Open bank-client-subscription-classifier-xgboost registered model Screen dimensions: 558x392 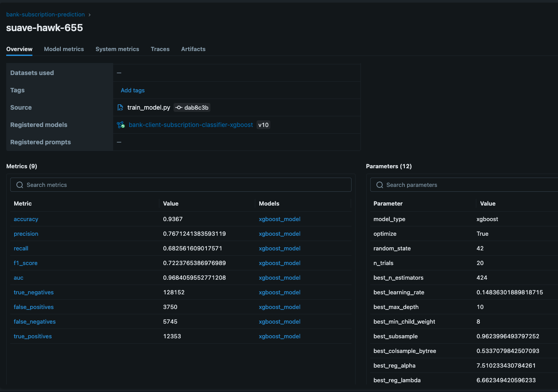[190, 125]
